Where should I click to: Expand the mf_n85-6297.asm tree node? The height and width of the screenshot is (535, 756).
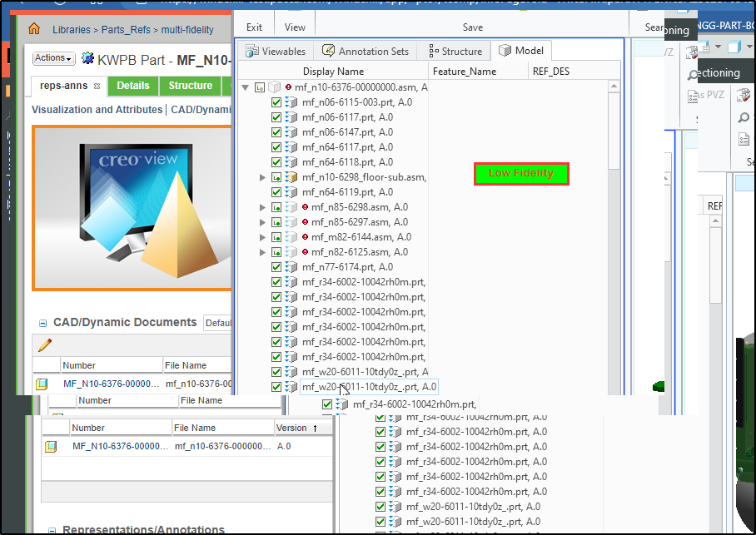262,222
